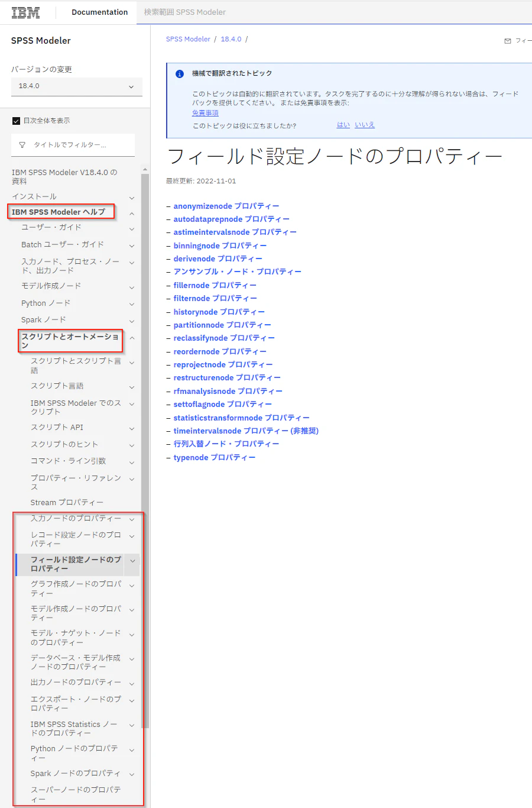Open アンサンブル・ノード・プロパティー link
532x808 pixels.
(238, 272)
